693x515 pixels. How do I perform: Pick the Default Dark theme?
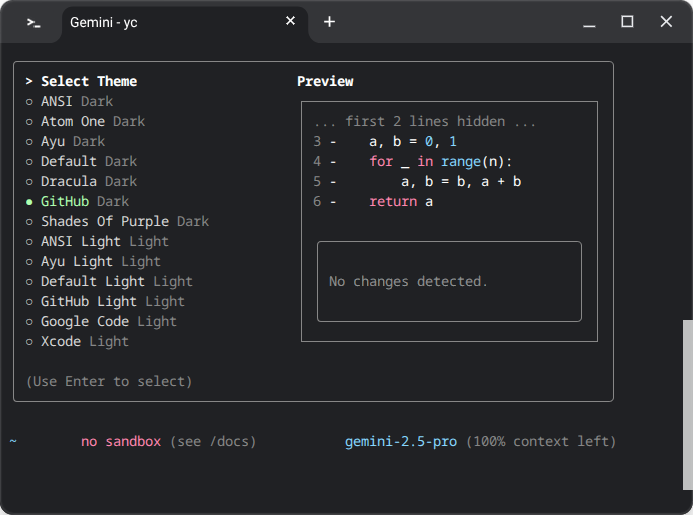click(81, 161)
